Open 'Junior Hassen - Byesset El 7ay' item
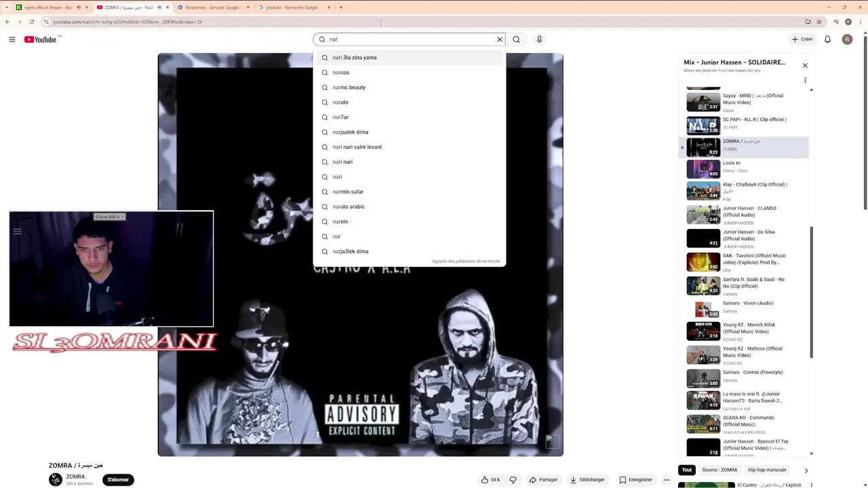Screen dimensions: 868x488 click(744, 447)
